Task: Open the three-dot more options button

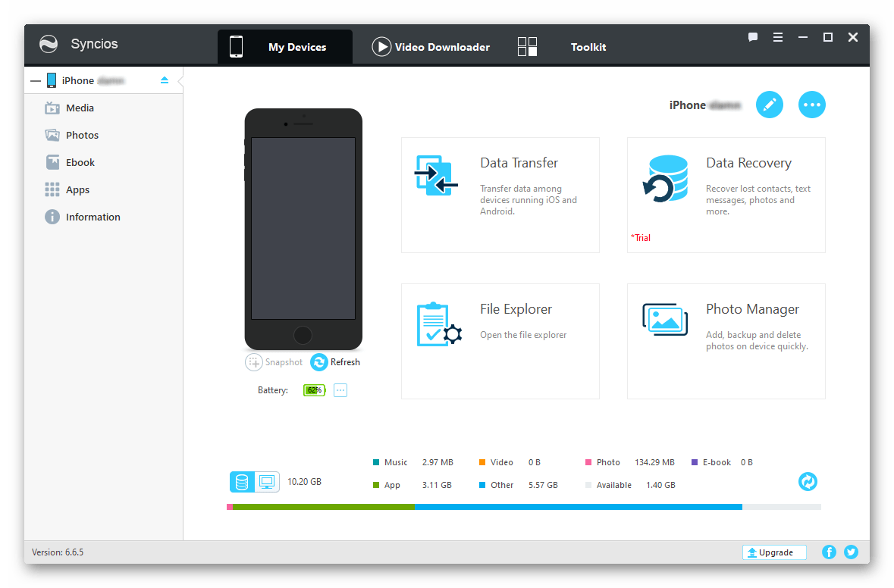Action: 811,105
